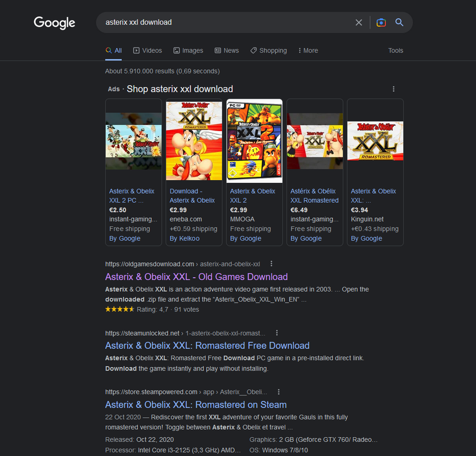The height and width of the screenshot is (456, 476).
Task: Open the three-dot options beside Shop ads heading
Action: [393, 89]
